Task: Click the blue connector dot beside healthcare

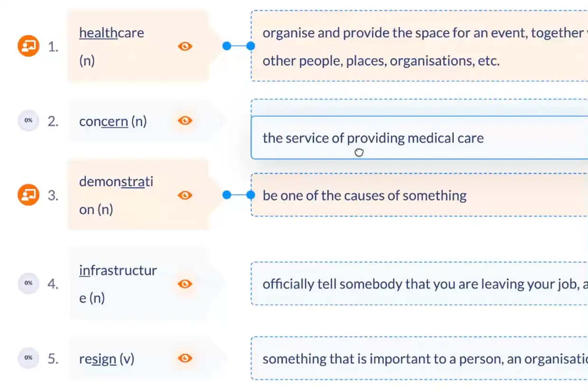Action: 227,46
